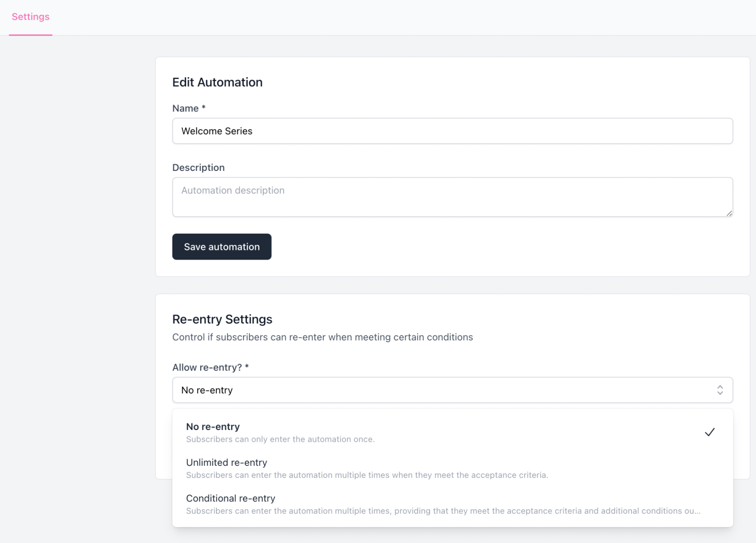This screenshot has width=756, height=543.
Task: Click 'Subscribers can only enter the automation once' text
Action: pyautogui.click(x=280, y=439)
